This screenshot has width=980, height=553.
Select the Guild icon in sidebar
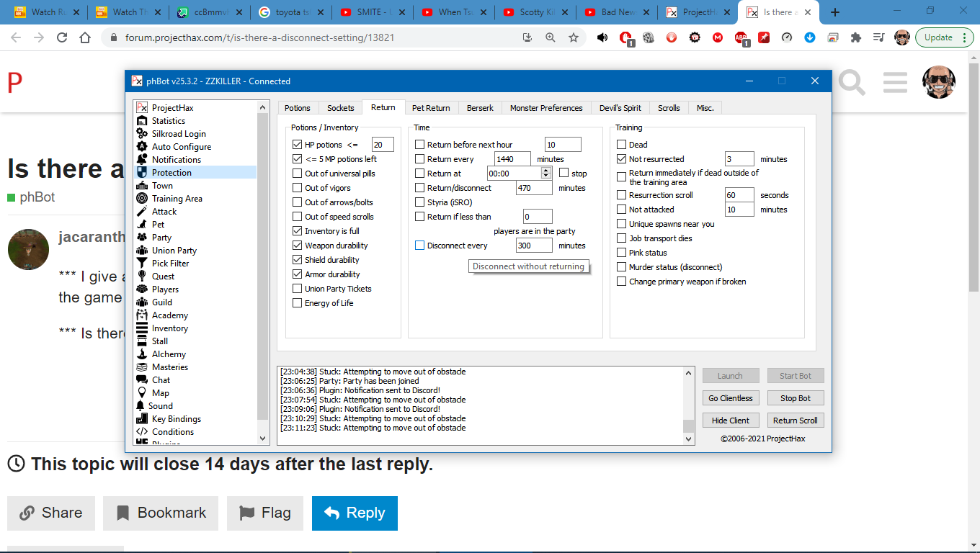tap(142, 302)
